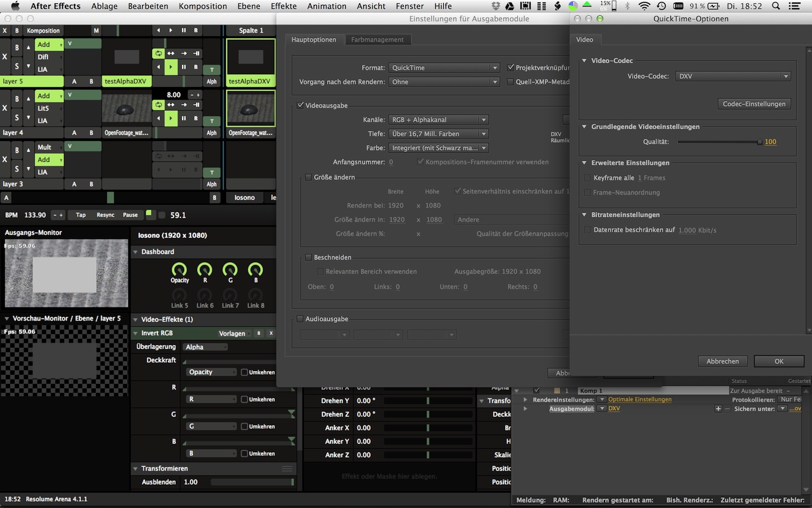Click the Codec-Einstellungen button
The image size is (812, 508).
point(754,104)
